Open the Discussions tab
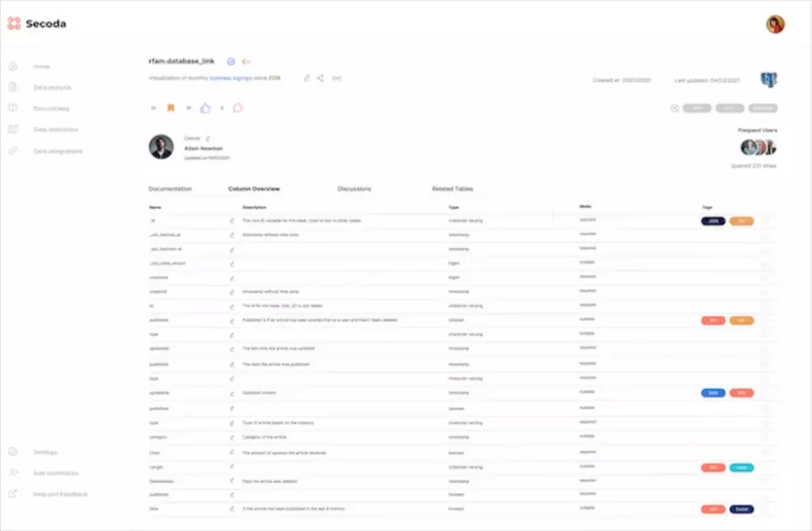This screenshot has width=812, height=531. click(354, 189)
